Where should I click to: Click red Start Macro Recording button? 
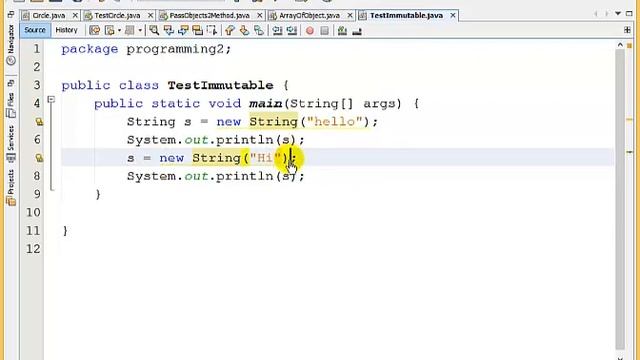pos(310,31)
